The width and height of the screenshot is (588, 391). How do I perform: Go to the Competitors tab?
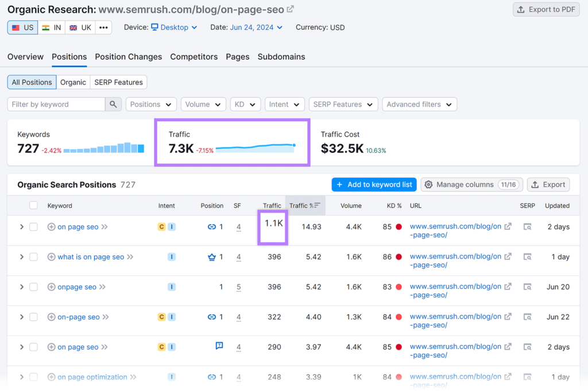click(x=194, y=57)
